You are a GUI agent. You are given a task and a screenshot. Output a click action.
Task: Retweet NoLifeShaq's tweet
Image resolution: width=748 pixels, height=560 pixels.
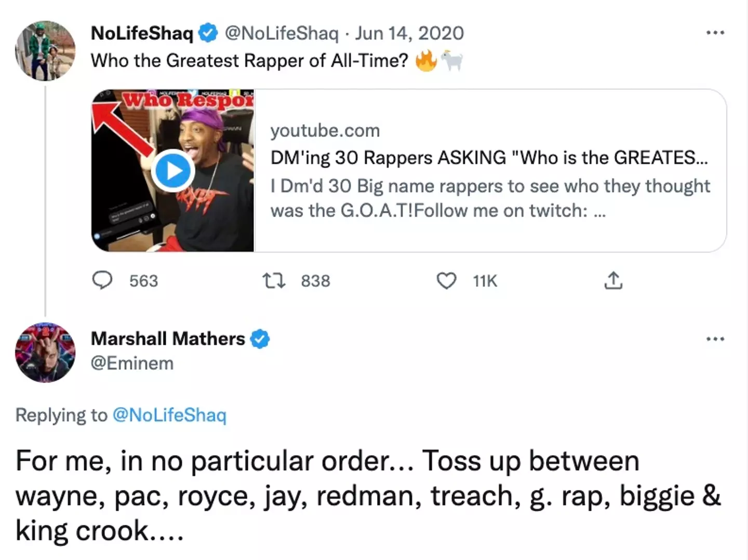274,281
